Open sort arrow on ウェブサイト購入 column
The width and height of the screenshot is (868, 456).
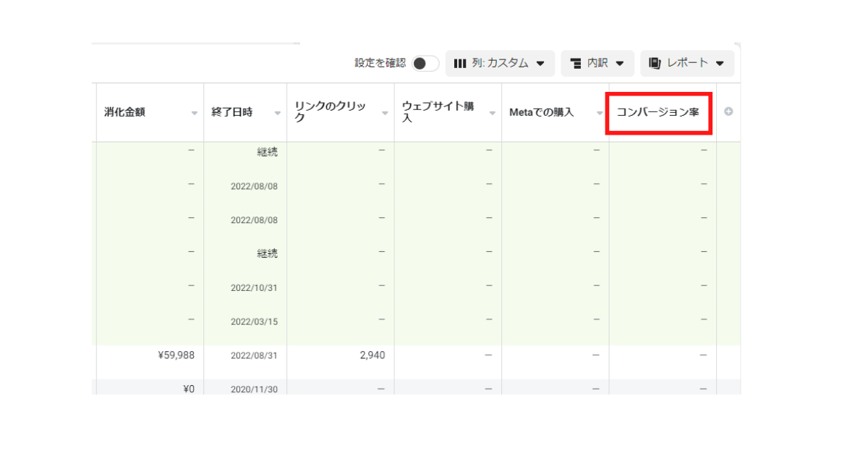click(493, 114)
